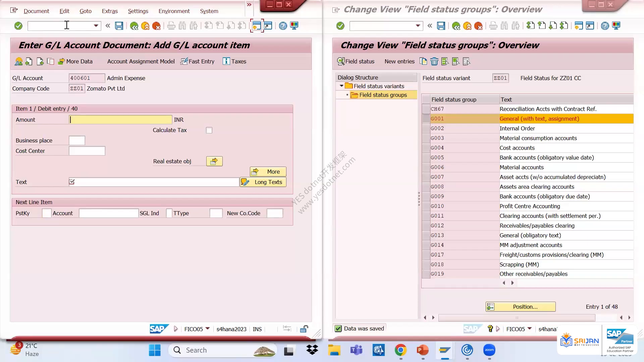Collapse the Field status variants tree node
This screenshot has width=644, height=362.
[341, 86]
